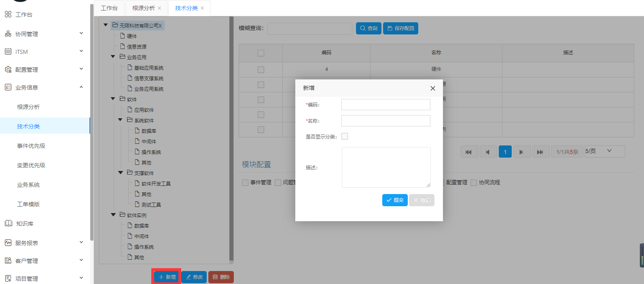Click the 提交 submit button
644x284 pixels.
pos(395,200)
